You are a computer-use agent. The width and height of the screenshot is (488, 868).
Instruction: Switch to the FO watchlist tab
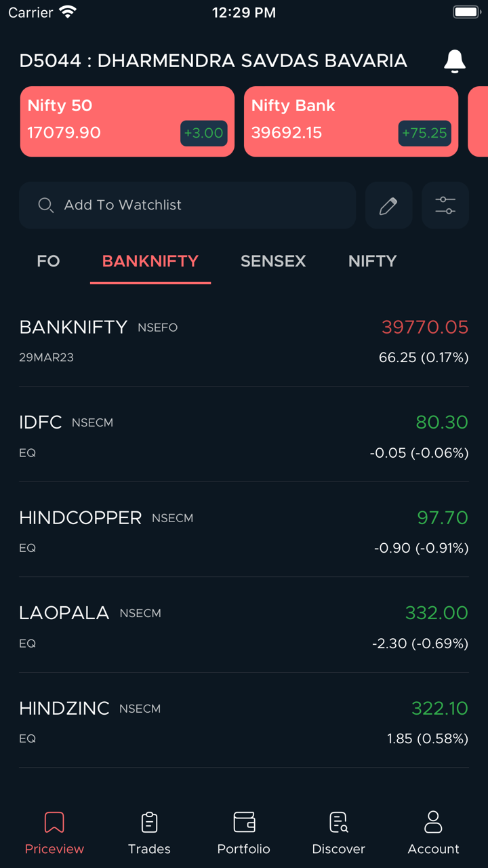tap(48, 261)
